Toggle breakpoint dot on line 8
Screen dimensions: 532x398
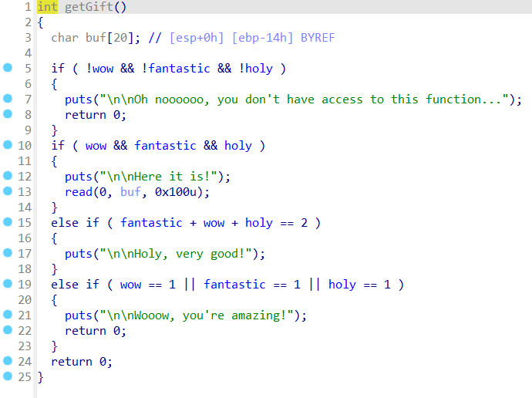(8, 114)
